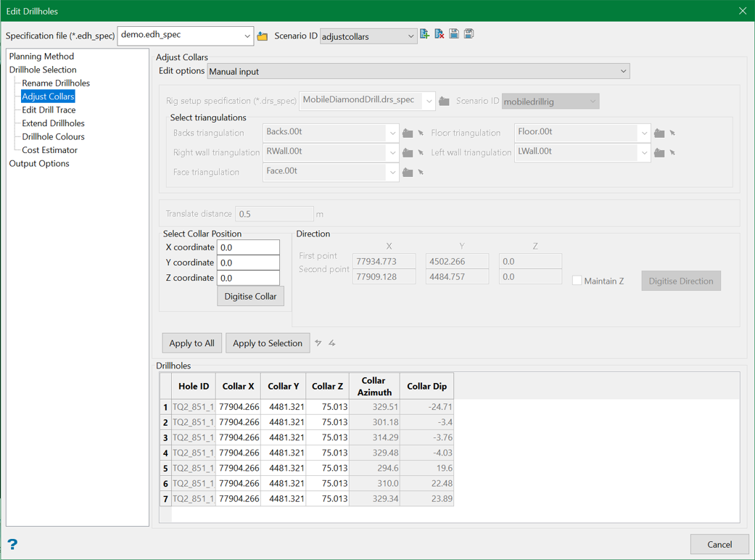
Task: Expand the Scenario ID adjustcollars dropdown
Action: point(368,36)
